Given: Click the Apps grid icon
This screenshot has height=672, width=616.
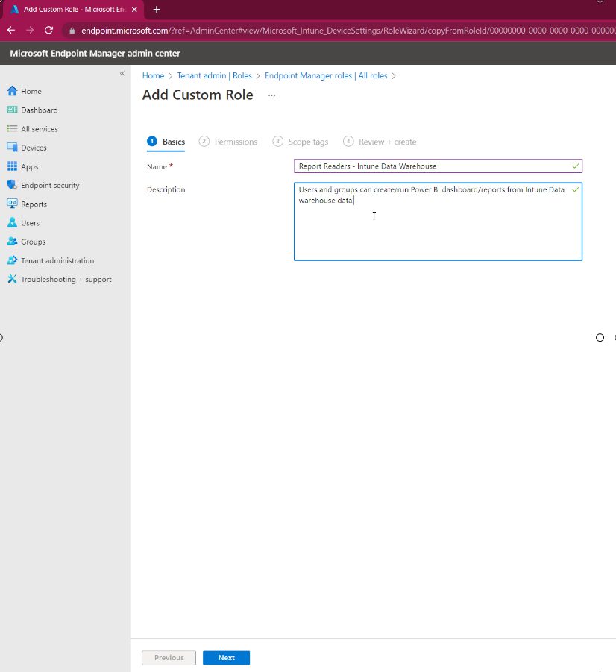Looking at the screenshot, I should coord(12,166).
